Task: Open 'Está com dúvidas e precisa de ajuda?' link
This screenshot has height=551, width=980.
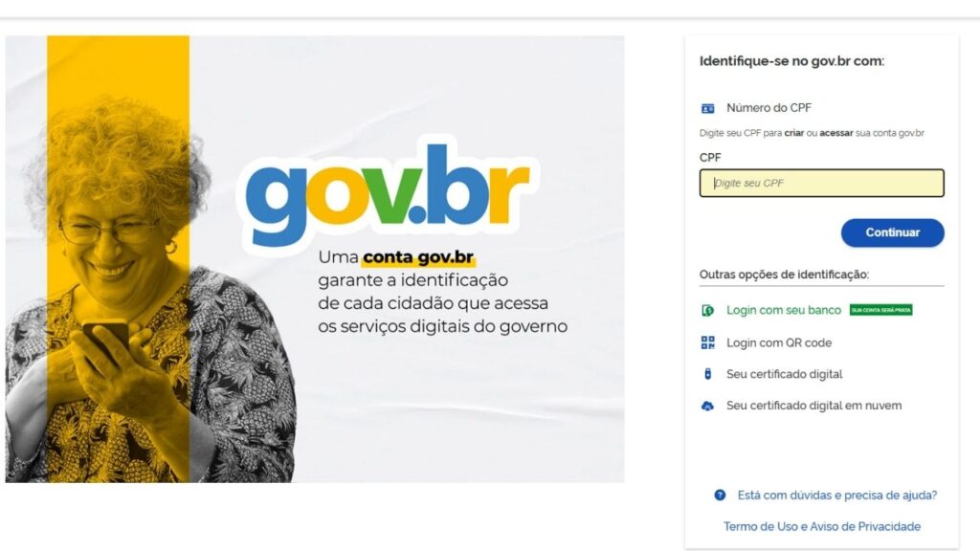Action: 836,495
